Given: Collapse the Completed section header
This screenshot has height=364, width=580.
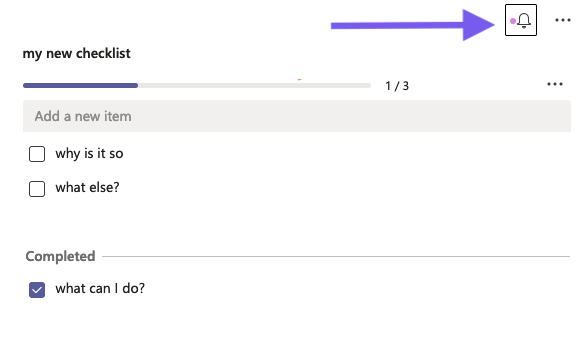Looking at the screenshot, I should click(x=60, y=256).
